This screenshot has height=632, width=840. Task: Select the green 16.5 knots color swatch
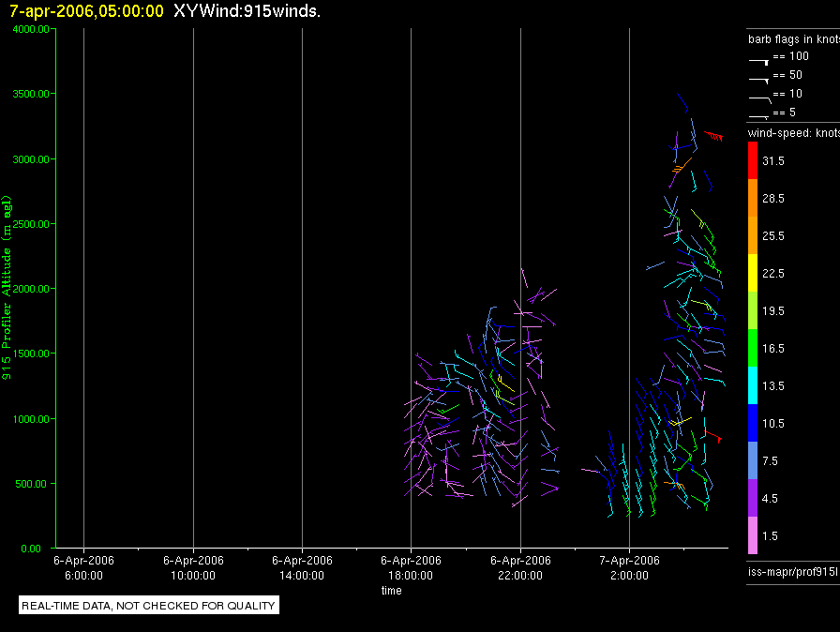tap(753, 348)
